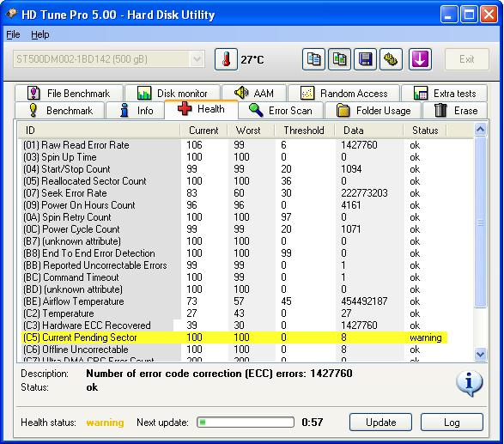The height and width of the screenshot is (444, 504).
Task: Click the thermometer temperature icon
Action: coord(226,59)
